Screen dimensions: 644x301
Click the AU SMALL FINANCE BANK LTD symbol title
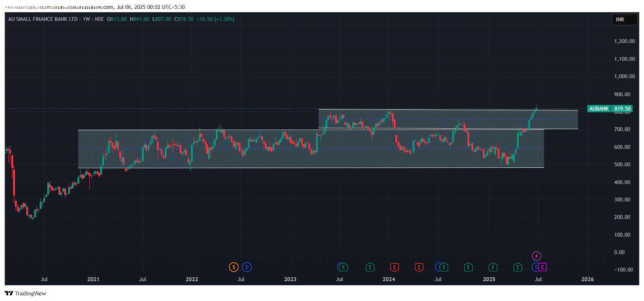[43, 19]
